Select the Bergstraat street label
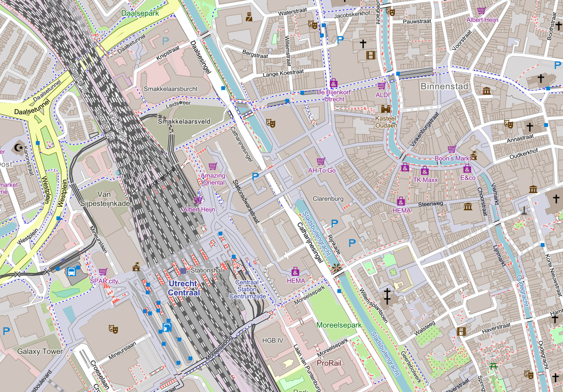Image resolution: width=563 pixels, height=392 pixels. 255,55
